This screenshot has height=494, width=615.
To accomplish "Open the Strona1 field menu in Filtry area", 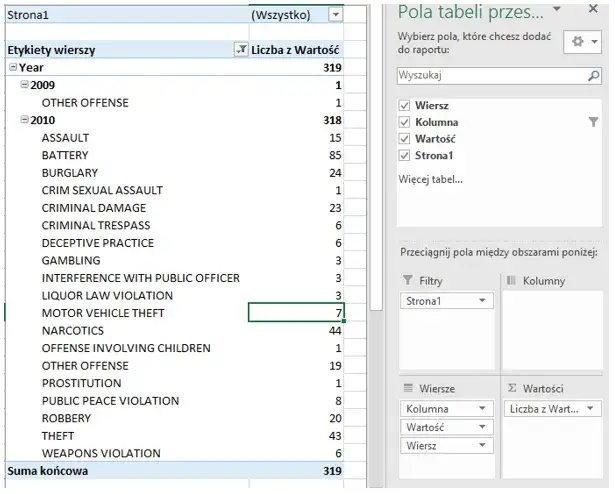I will pos(484,301).
